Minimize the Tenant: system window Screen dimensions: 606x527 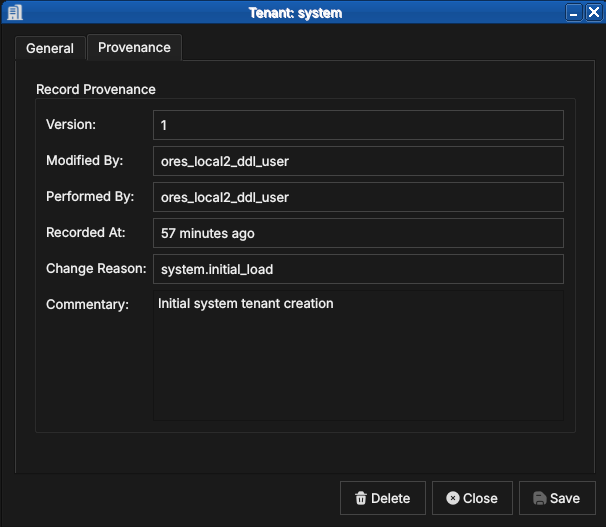(574, 13)
